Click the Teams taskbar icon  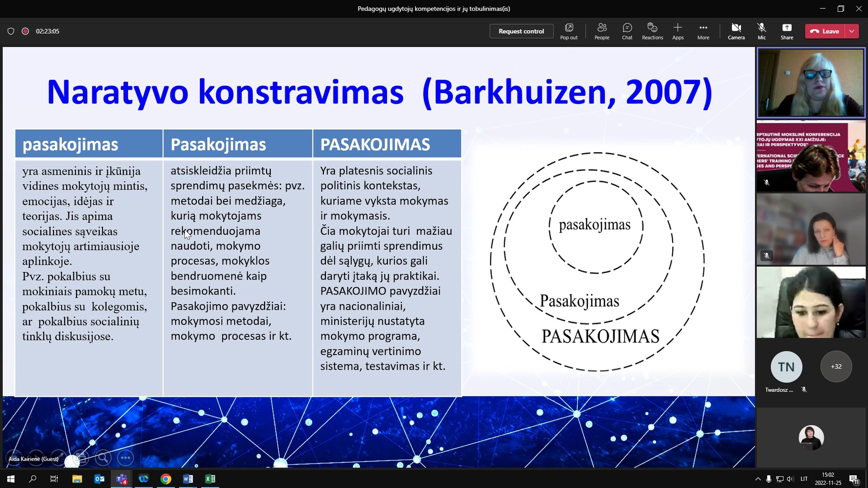121,479
